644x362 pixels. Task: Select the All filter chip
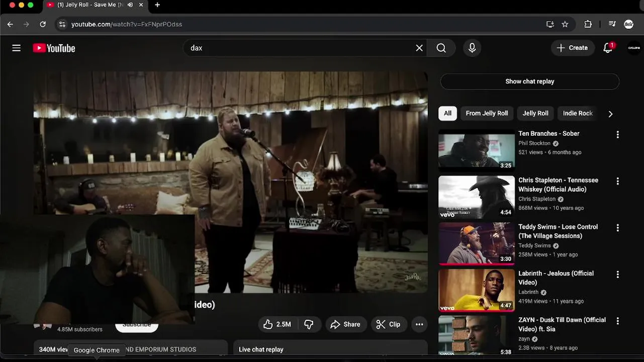tap(447, 113)
